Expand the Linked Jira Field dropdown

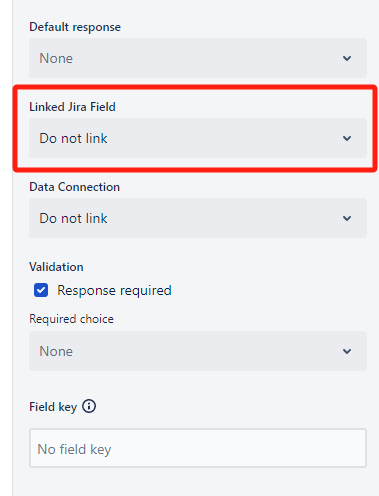tap(198, 138)
